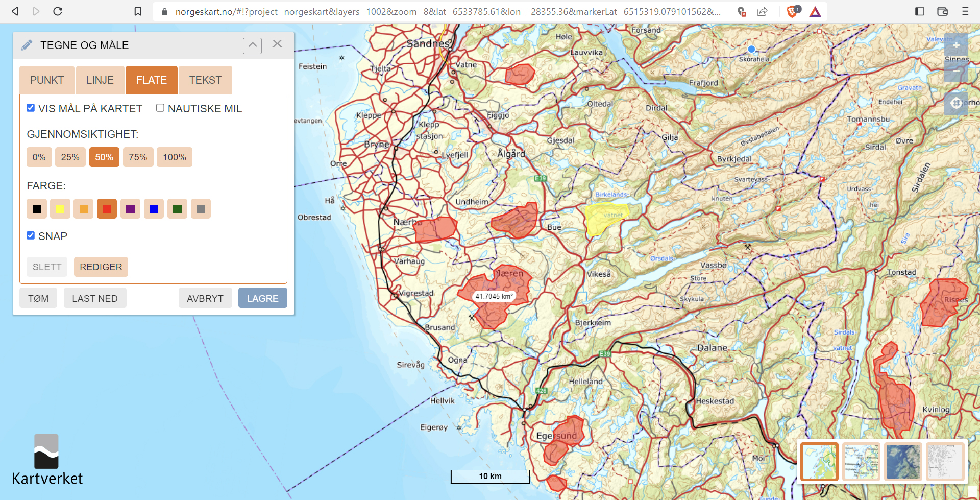This screenshot has width=980, height=500.
Task: Pick the blue color swatch
Action: click(154, 209)
